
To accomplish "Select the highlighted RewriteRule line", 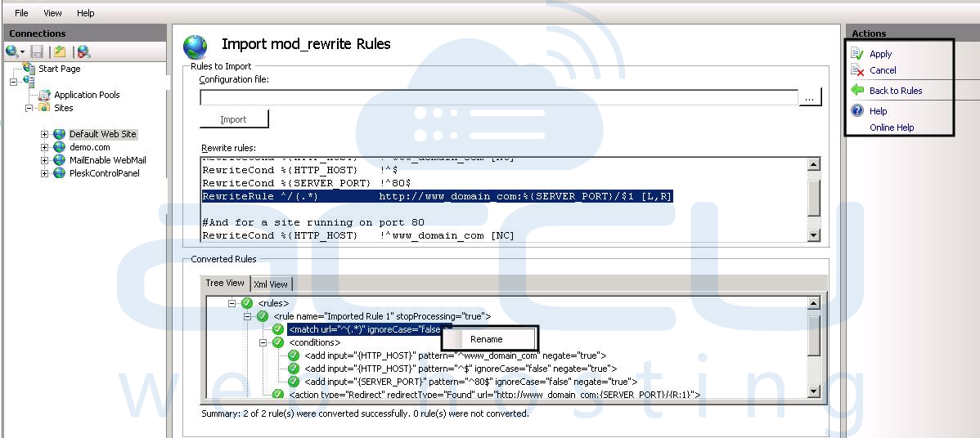I will [x=437, y=197].
